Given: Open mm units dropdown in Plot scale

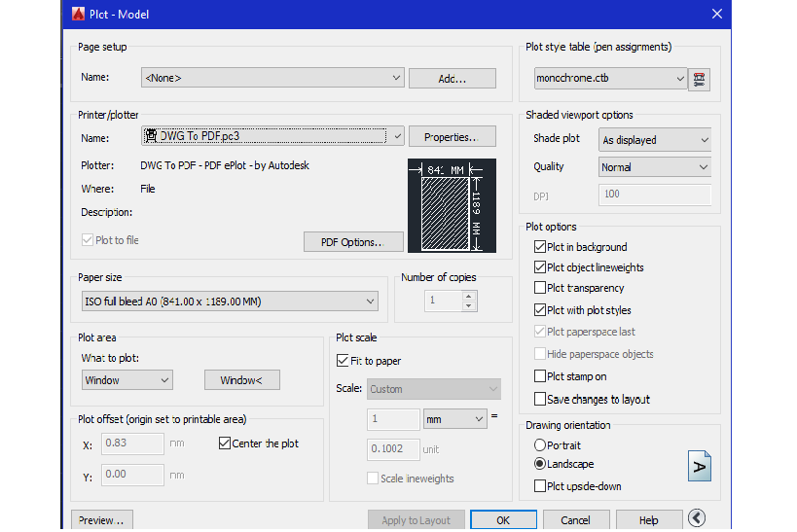Looking at the screenshot, I should (454, 419).
